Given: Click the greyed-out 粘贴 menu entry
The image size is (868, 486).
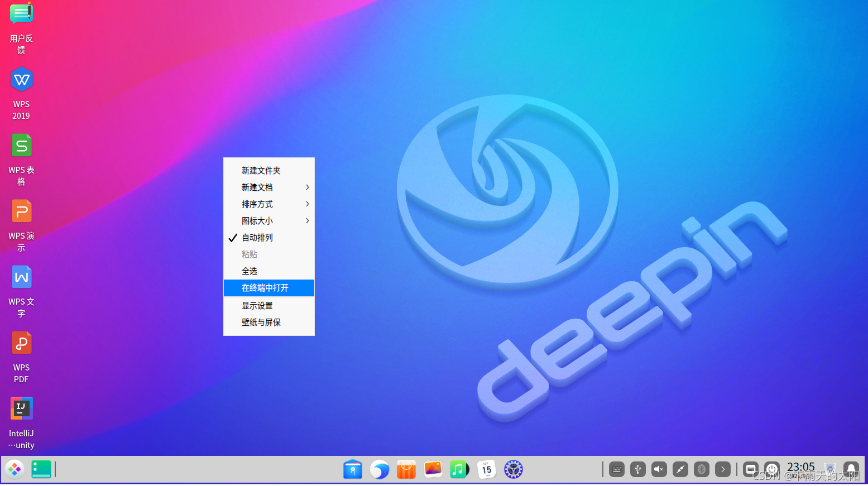Looking at the screenshot, I should click(269, 254).
